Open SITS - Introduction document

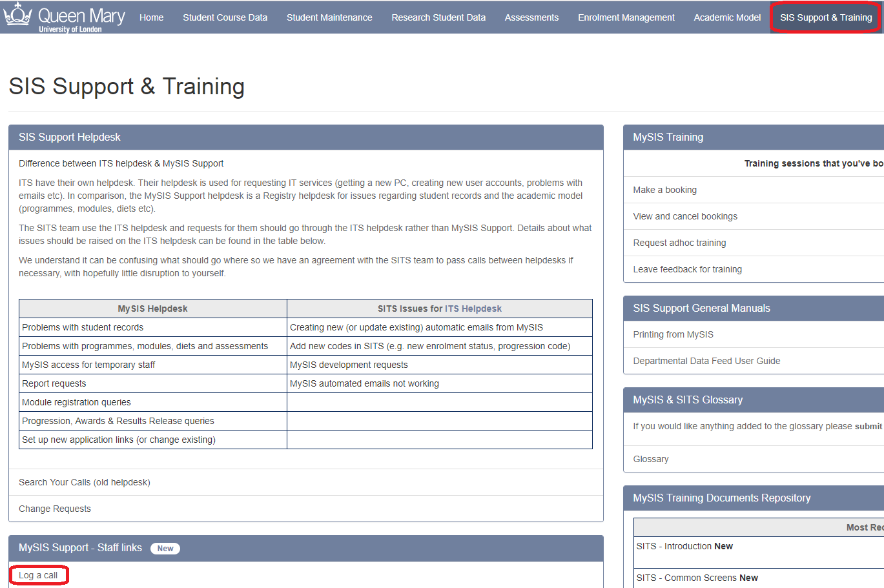(684, 546)
